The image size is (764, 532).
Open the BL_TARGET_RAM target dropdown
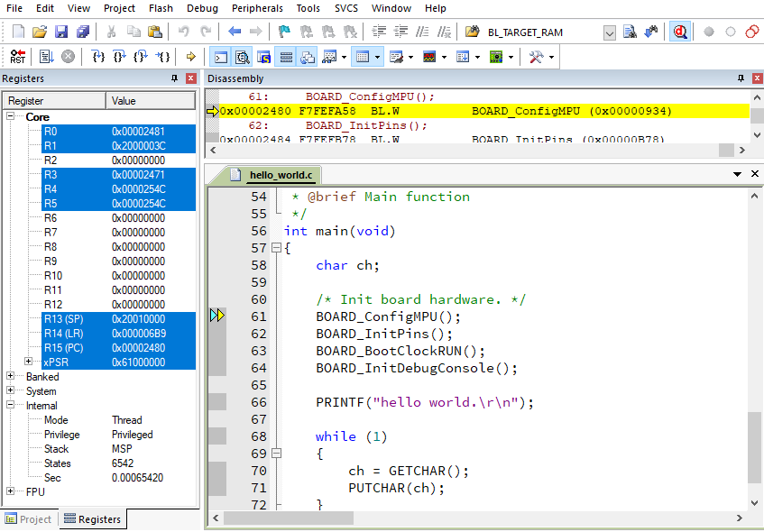(x=610, y=32)
